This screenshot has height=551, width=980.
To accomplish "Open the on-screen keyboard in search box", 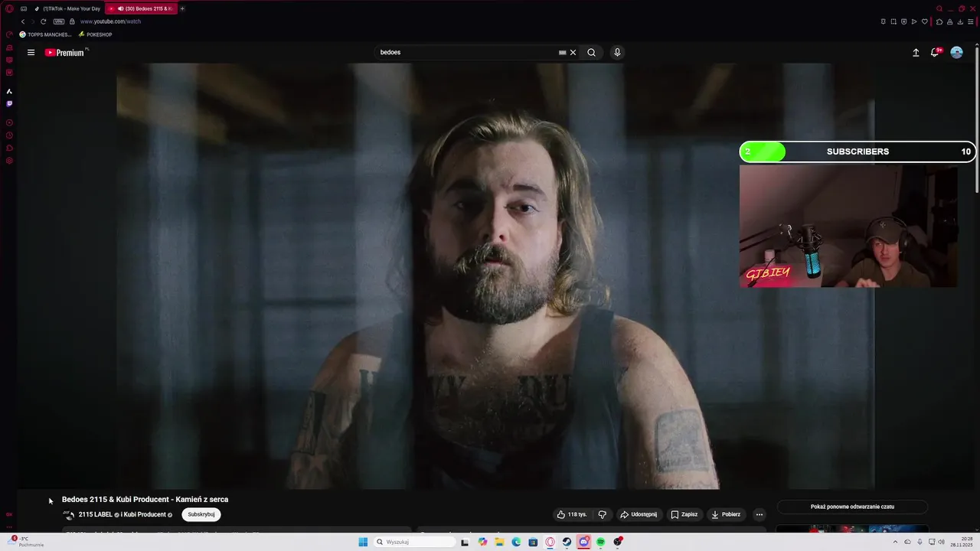I will (x=562, y=53).
